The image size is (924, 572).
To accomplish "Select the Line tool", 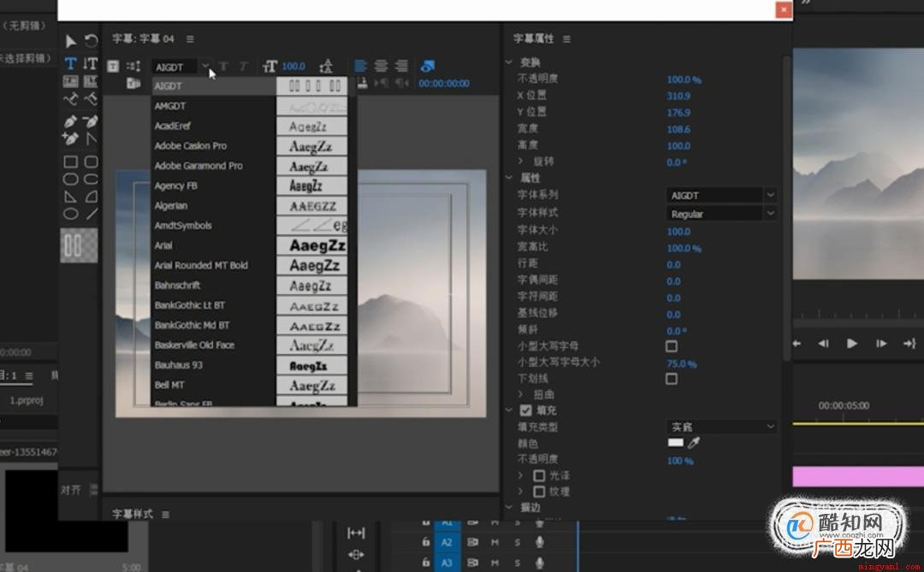I will [91, 214].
